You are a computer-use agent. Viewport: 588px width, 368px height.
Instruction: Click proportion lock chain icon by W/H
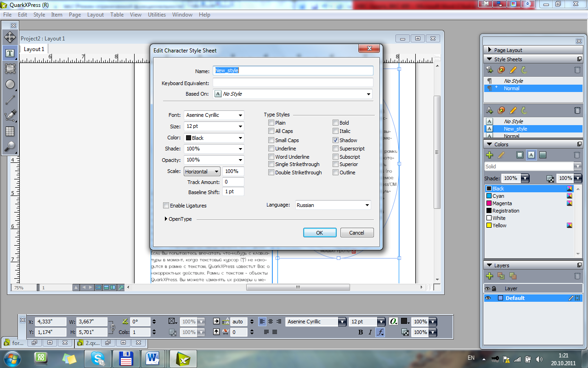tap(113, 327)
